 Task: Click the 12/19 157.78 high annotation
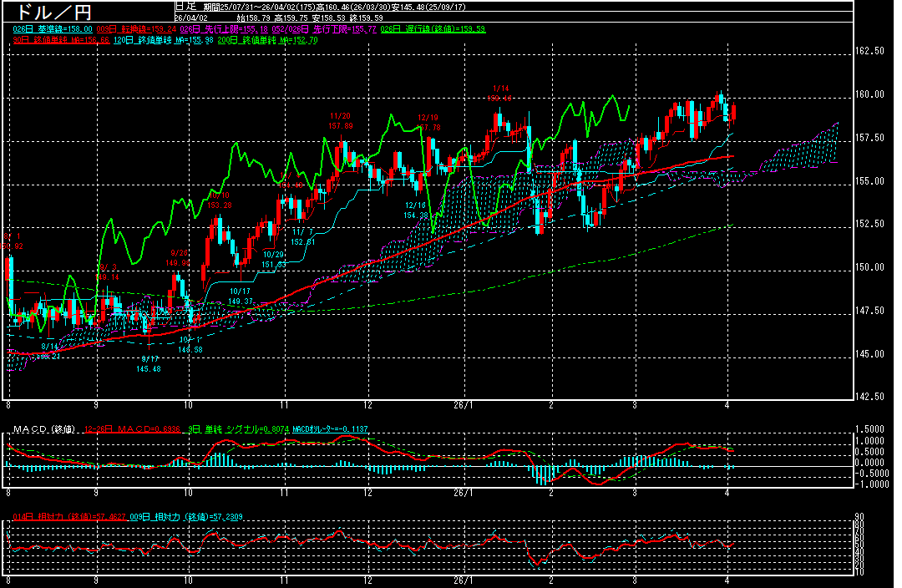click(428, 122)
